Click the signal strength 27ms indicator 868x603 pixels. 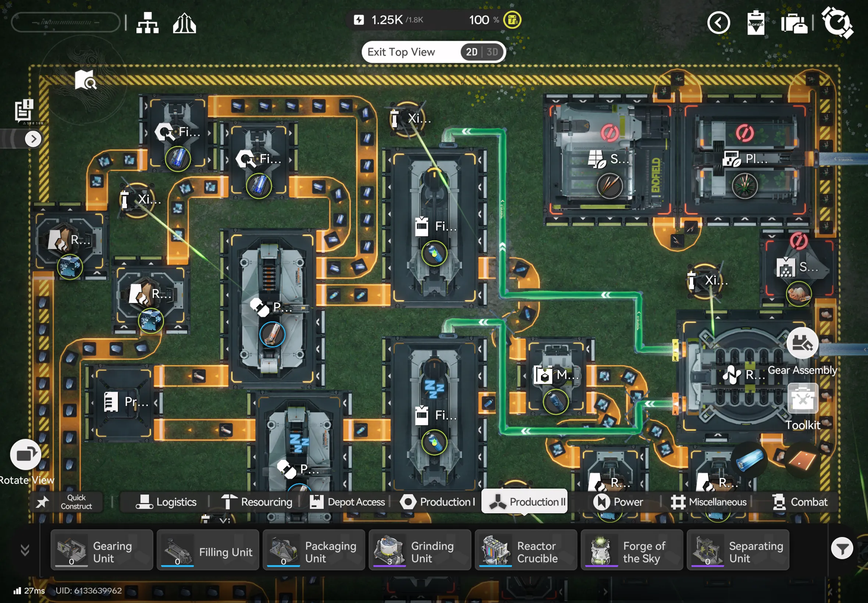point(29,590)
